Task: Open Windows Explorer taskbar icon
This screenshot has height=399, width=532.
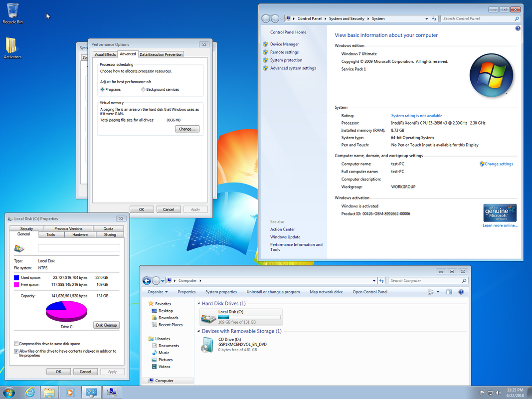Action: (x=49, y=393)
